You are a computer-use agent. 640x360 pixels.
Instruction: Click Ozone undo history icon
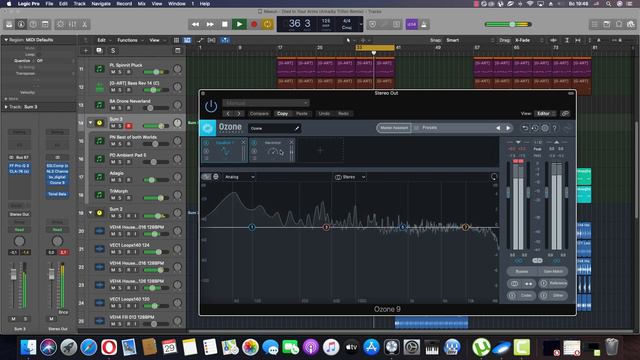535,128
